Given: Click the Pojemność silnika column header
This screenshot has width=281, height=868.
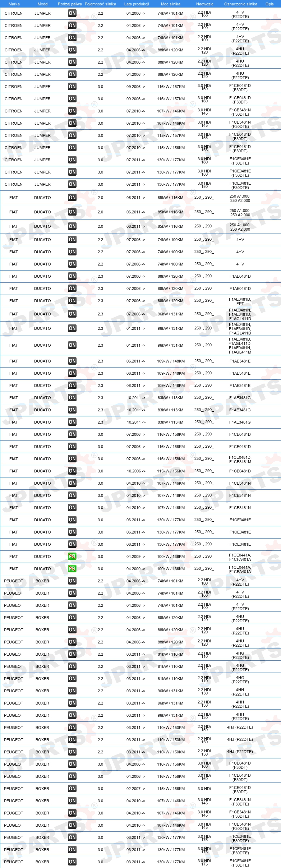Looking at the screenshot, I should coord(100,4).
